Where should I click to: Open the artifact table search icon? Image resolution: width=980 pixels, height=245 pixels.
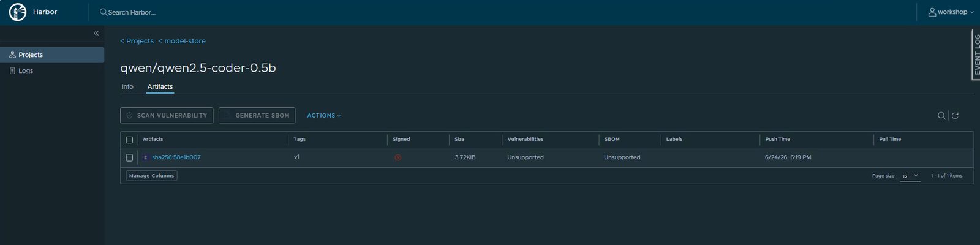(x=941, y=116)
